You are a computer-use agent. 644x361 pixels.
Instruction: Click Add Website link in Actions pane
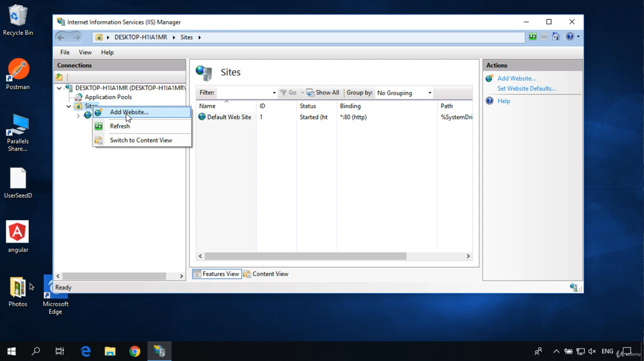click(516, 79)
